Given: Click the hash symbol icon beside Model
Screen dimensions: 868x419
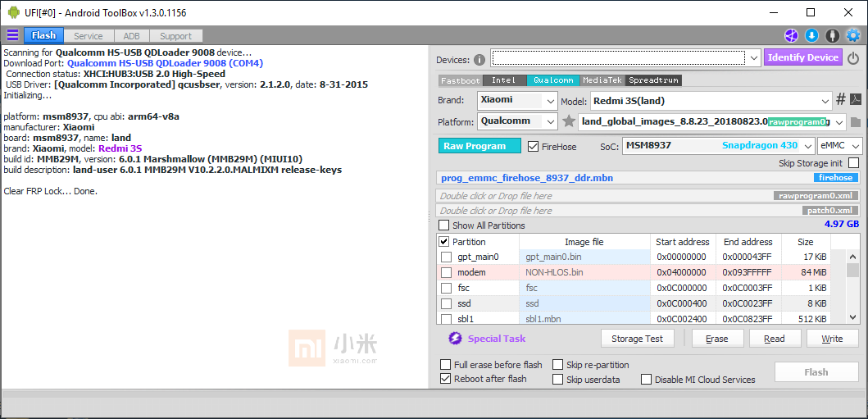Looking at the screenshot, I should [841, 99].
